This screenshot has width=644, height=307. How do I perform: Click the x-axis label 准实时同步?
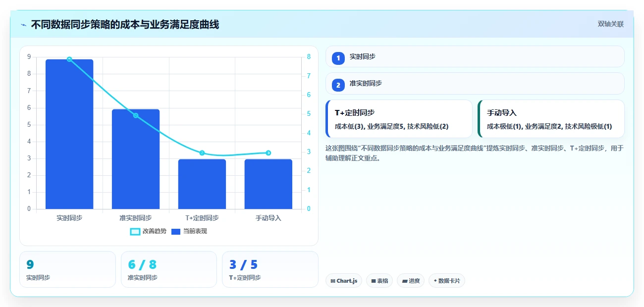136,218
